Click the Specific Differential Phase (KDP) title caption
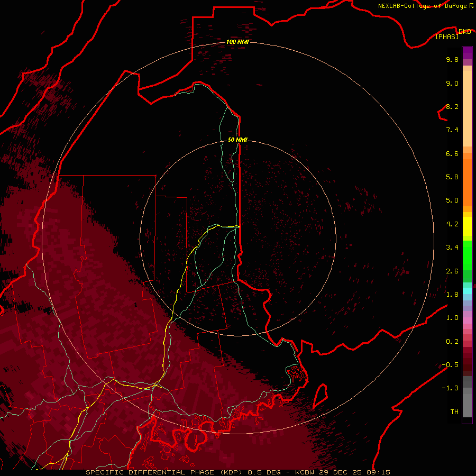This screenshot has width=476, height=476. tap(164, 472)
